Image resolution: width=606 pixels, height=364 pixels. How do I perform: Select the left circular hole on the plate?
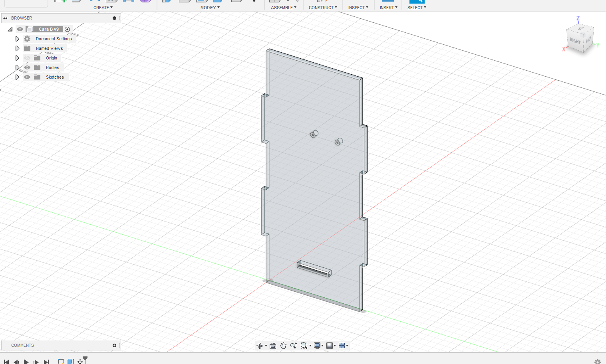(x=314, y=134)
